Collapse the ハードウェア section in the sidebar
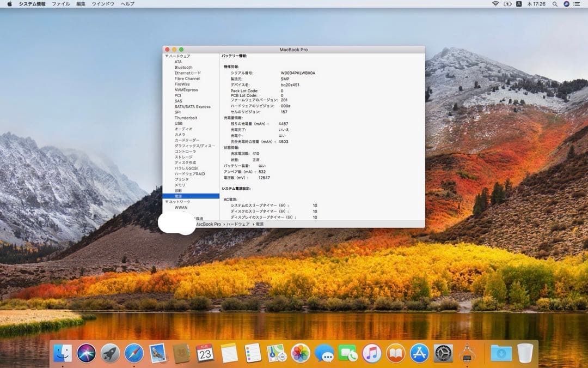The width and height of the screenshot is (588, 368). point(167,56)
